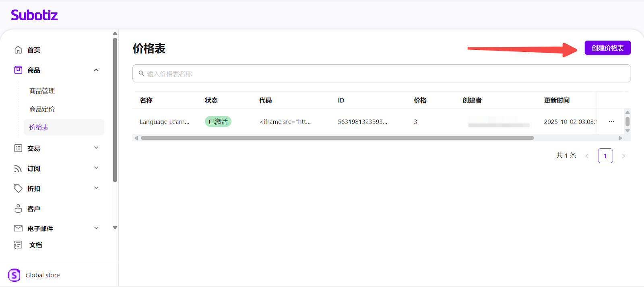Collapse the 商品 menu chevron
This screenshot has height=287, width=644.
pos(96,70)
